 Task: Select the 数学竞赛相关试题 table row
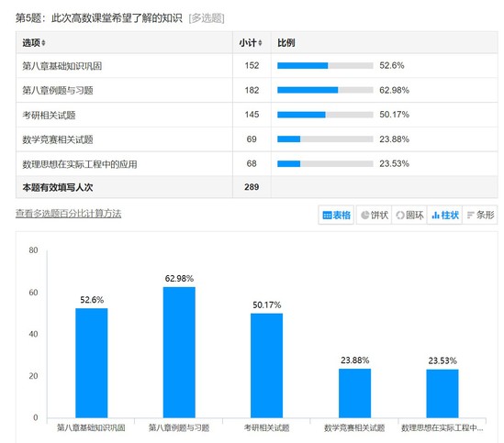pyautogui.click(x=257, y=139)
